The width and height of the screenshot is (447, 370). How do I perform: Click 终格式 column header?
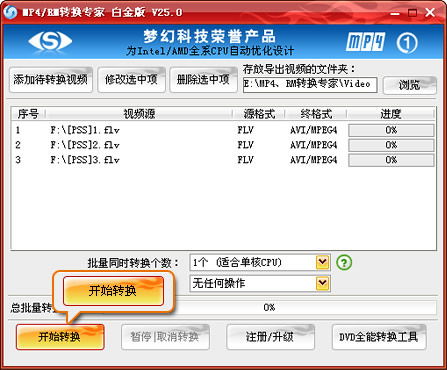coord(316,114)
